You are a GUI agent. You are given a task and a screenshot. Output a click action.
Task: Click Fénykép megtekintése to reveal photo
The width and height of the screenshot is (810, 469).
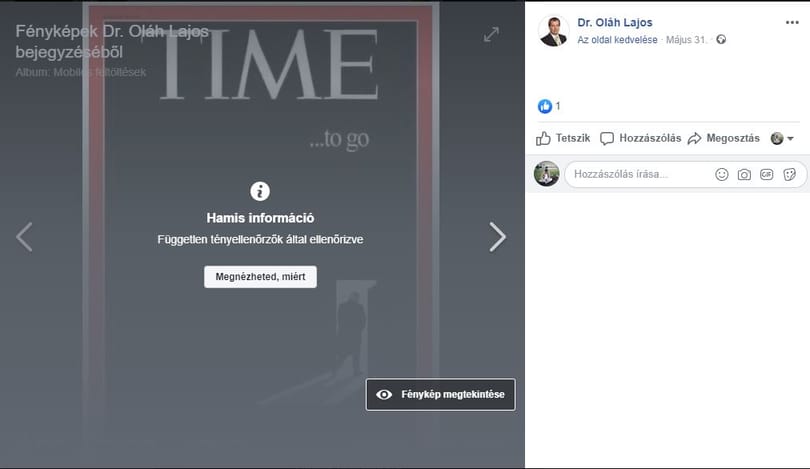pyautogui.click(x=441, y=395)
